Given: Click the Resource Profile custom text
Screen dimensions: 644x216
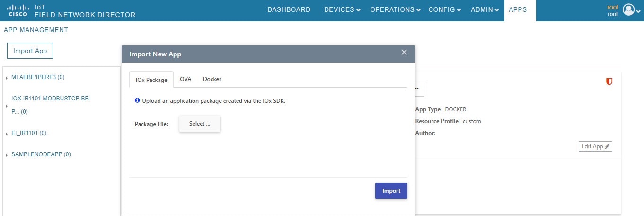Looking at the screenshot, I should pyautogui.click(x=448, y=121).
